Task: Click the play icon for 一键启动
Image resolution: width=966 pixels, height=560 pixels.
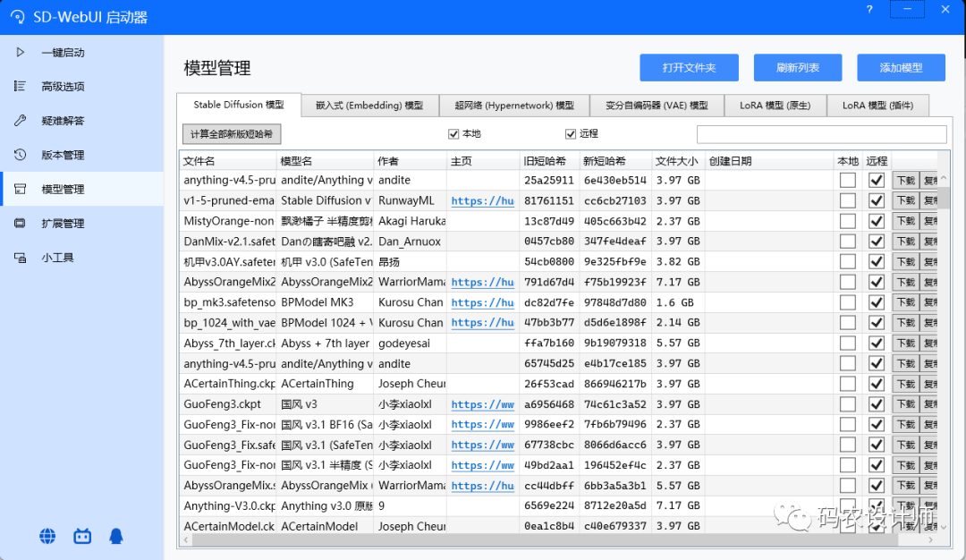Action: (x=20, y=52)
